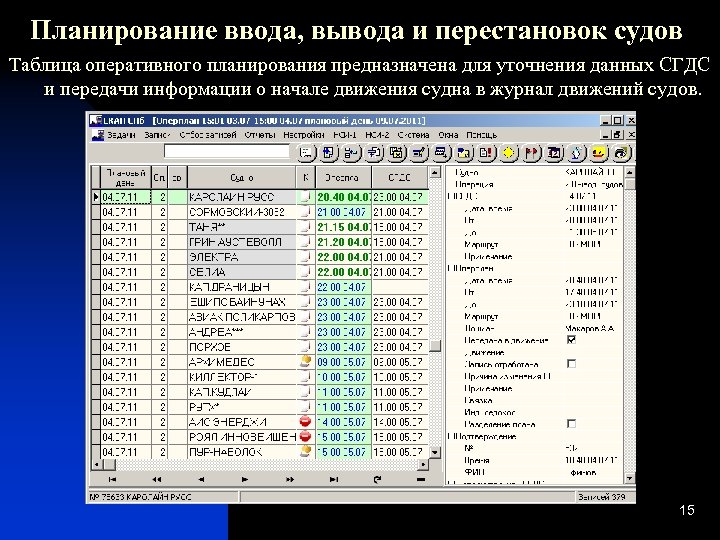This screenshot has width=720, height=540.
Task: Click the СГДС column header
Action: click(399, 178)
